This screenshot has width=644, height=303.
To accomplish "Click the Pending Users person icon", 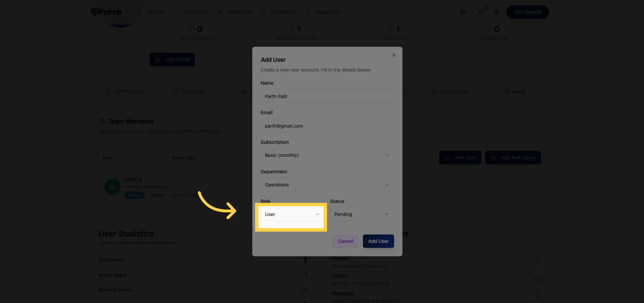I will click(x=490, y=29).
